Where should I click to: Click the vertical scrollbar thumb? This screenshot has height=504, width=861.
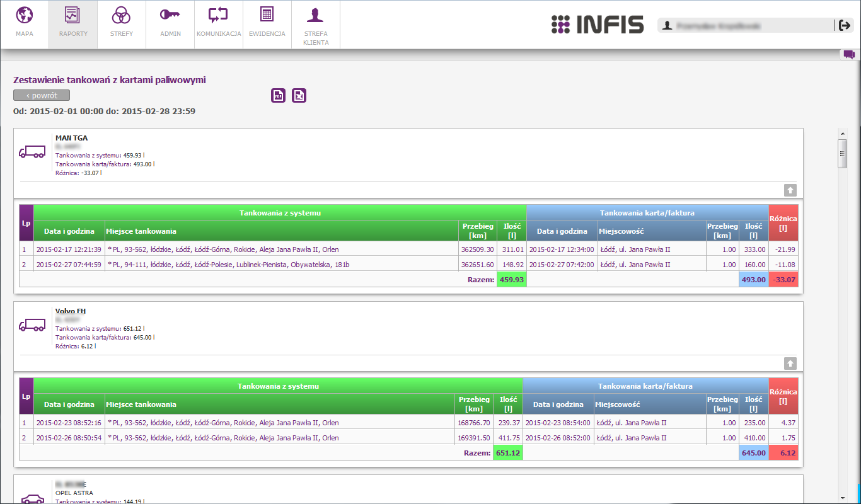coord(842,154)
